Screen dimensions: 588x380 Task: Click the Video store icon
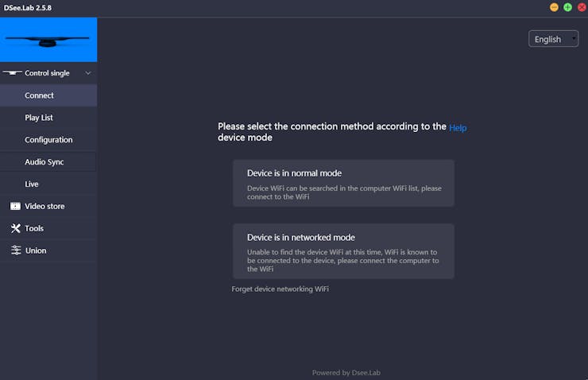tap(16, 206)
